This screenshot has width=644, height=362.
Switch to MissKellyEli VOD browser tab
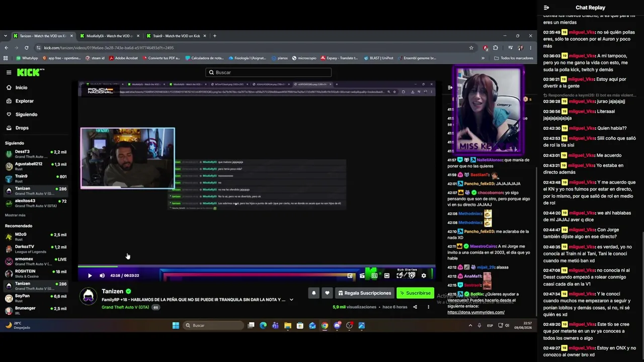pos(109,36)
